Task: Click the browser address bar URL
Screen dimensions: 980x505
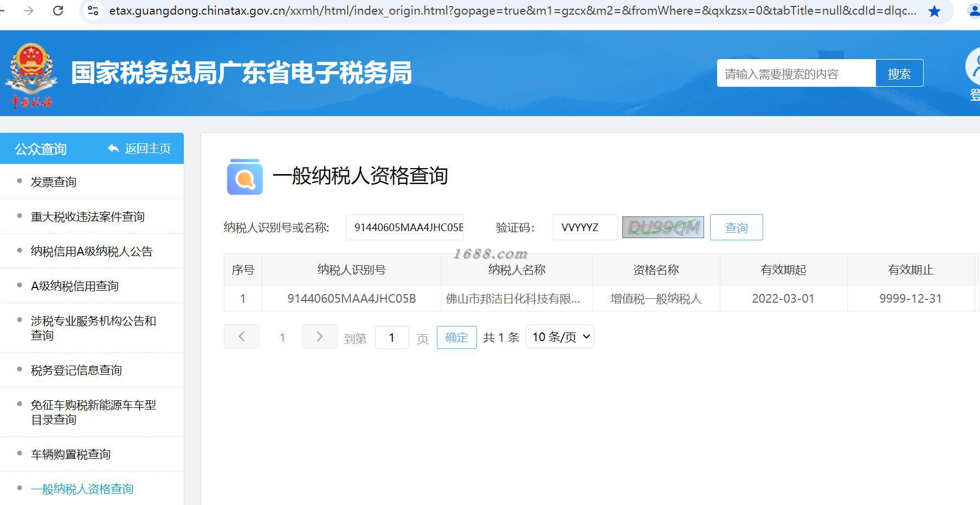Action: (x=512, y=11)
